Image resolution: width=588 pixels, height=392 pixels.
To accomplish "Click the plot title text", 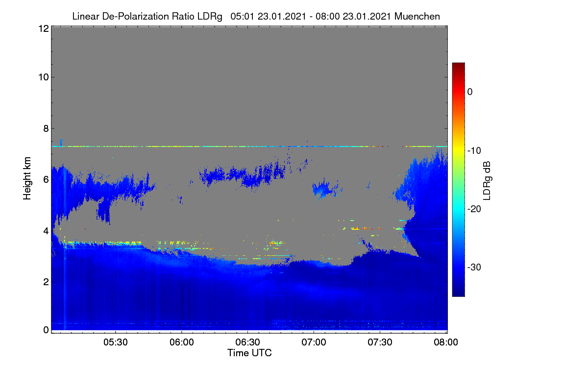I will [x=256, y=16].
